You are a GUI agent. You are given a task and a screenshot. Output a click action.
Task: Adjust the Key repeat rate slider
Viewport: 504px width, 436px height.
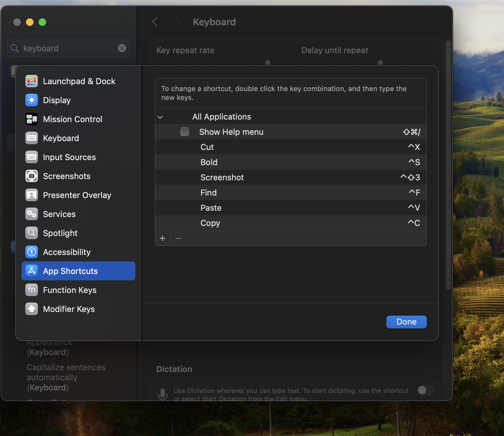click(268, 62)
